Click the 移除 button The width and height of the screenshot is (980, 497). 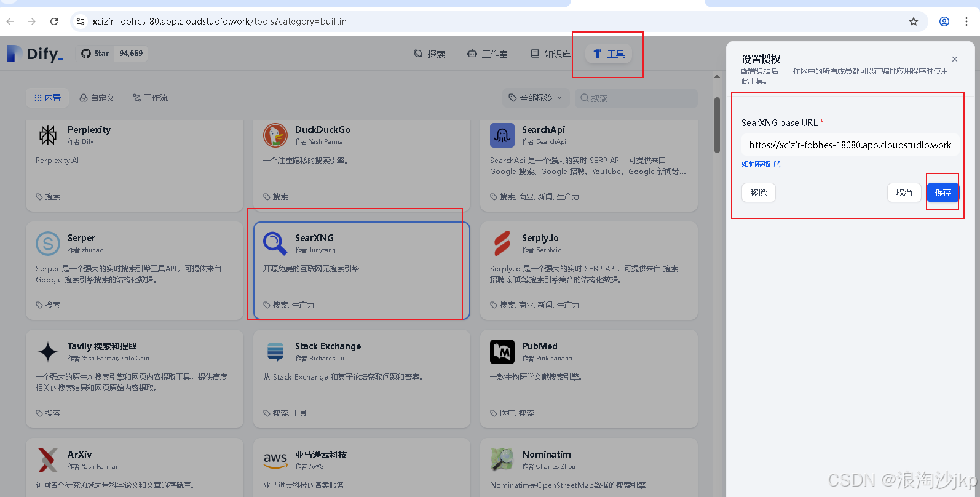click(x=758, y=193)
